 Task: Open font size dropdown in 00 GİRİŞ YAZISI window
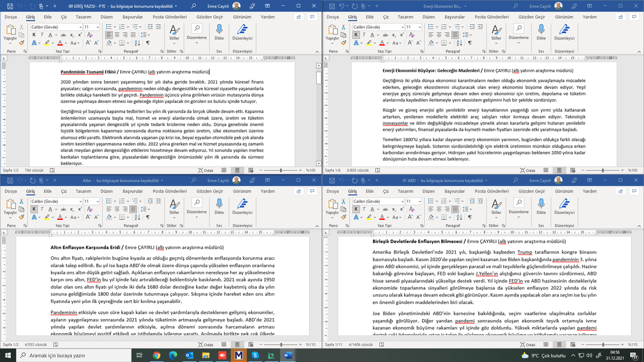click(x=97, y=27)
